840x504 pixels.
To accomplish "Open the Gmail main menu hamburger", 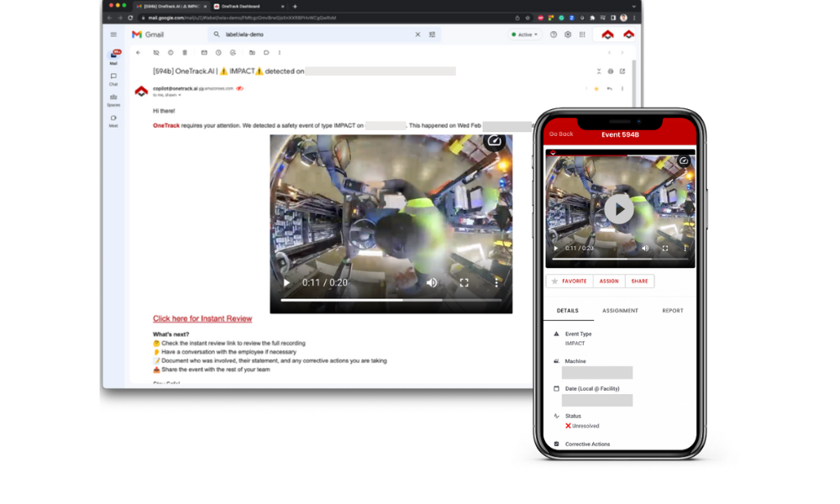I will tap(113, 34).
